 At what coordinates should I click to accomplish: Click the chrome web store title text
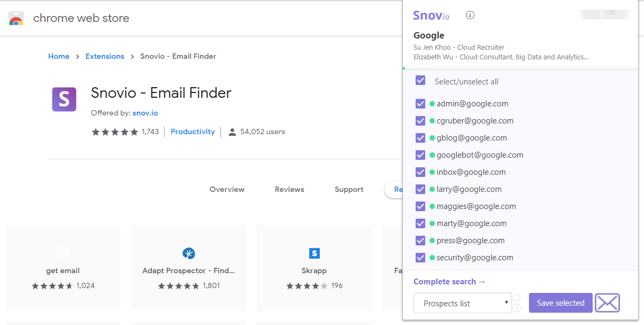pyautogui.click(x=81, y=18)
